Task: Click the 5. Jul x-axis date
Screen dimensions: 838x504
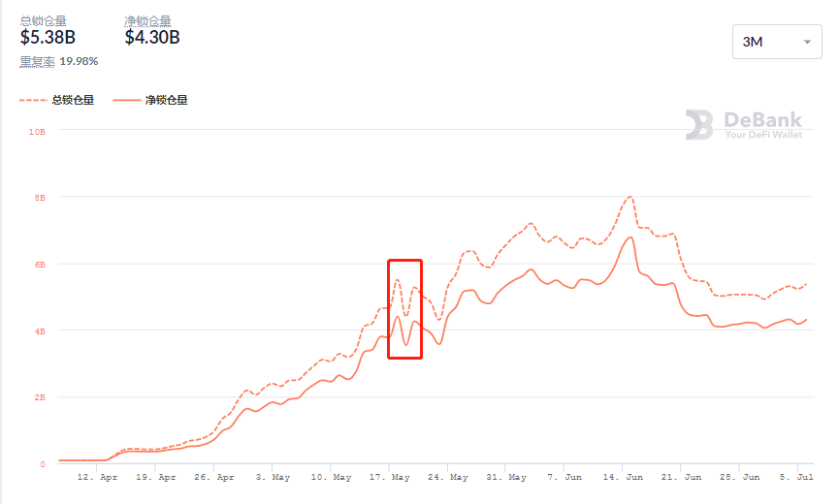Action: [x=796, y=477]
